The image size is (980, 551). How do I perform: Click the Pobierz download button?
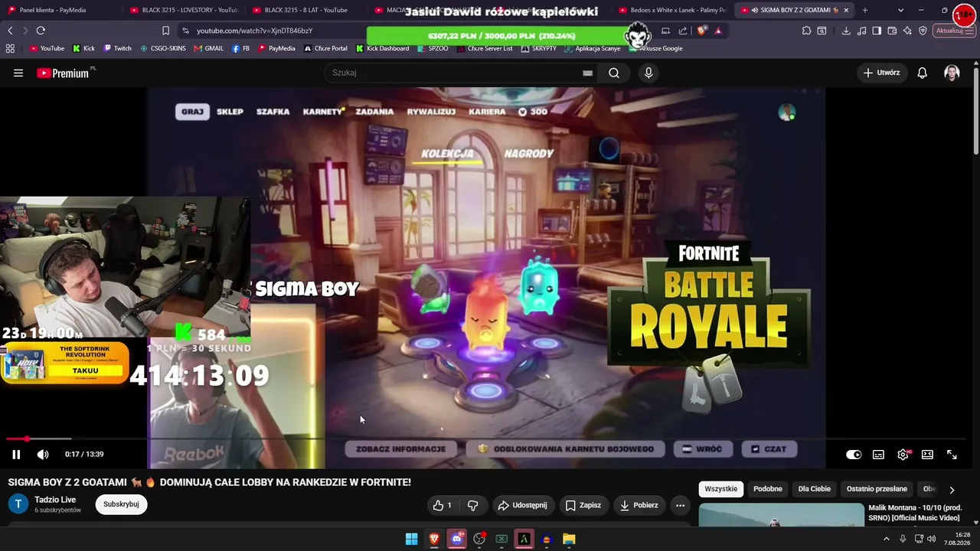pyautogui.click(x=639, y=505)
